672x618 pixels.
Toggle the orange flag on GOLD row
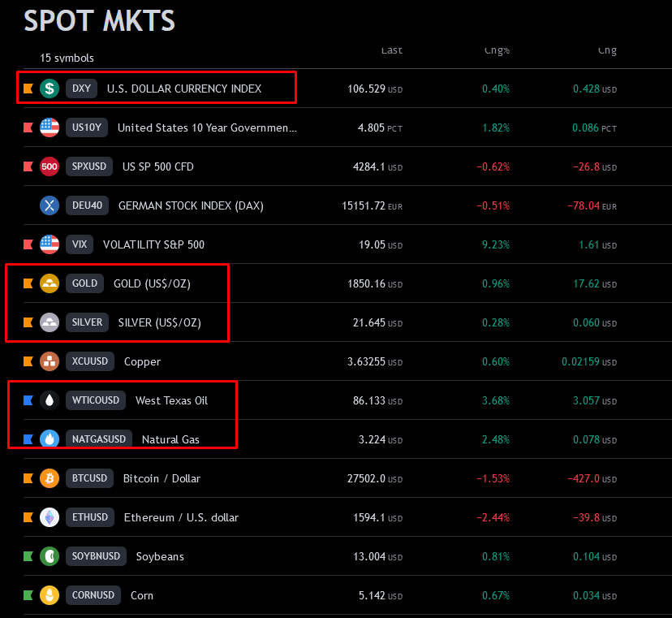28,283
